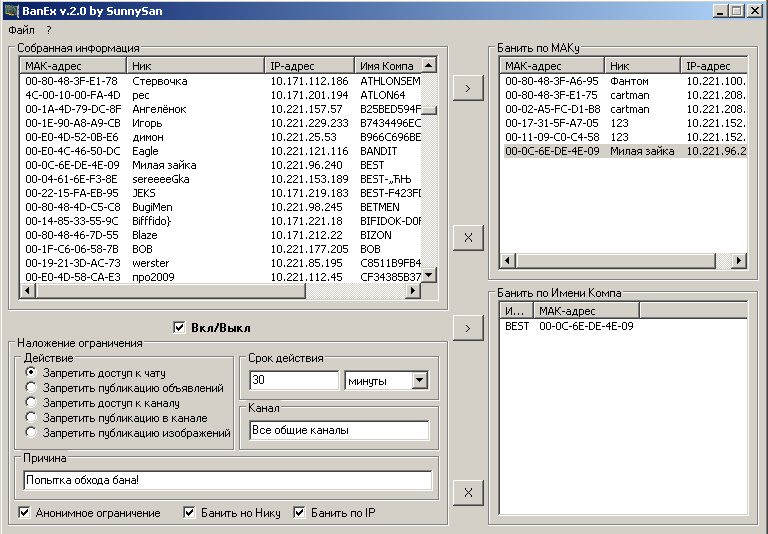Select 123 entry with MAC 00-11-09-C0-C4-58
This screenshot has height=534, width=768.
(624, 137)
